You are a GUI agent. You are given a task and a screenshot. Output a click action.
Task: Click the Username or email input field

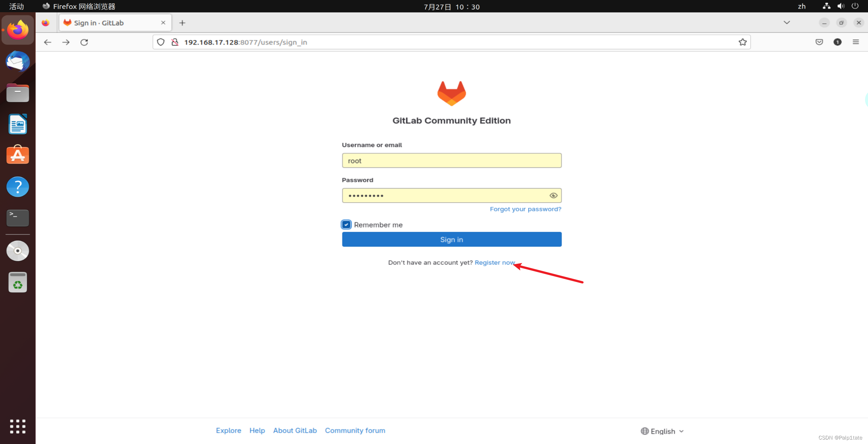(451, 160)
